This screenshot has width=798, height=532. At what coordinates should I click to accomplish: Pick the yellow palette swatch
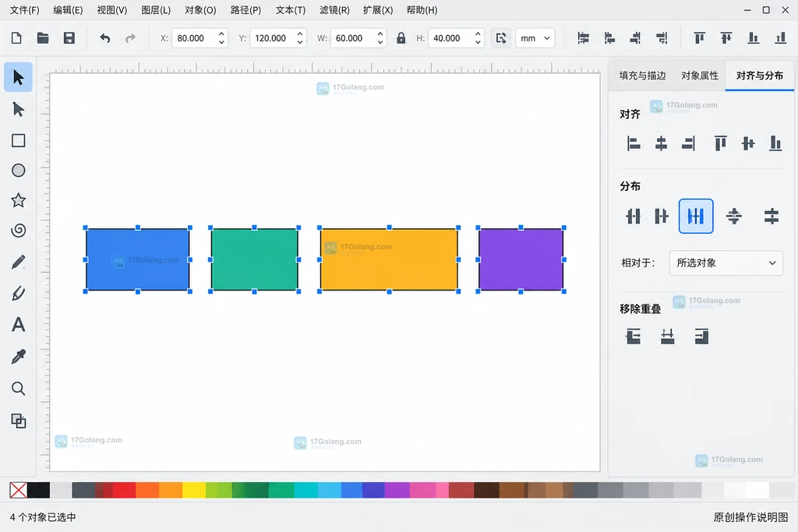pos(194,490)
